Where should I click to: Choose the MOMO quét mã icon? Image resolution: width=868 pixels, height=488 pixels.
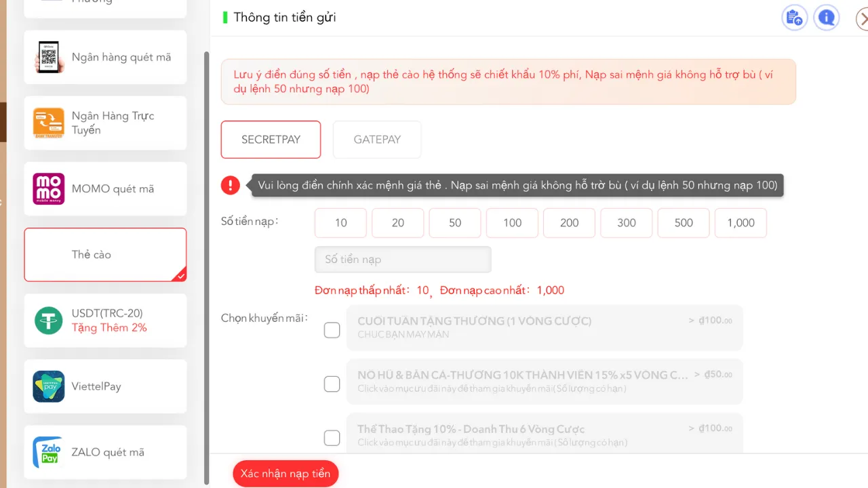(49, 189)
